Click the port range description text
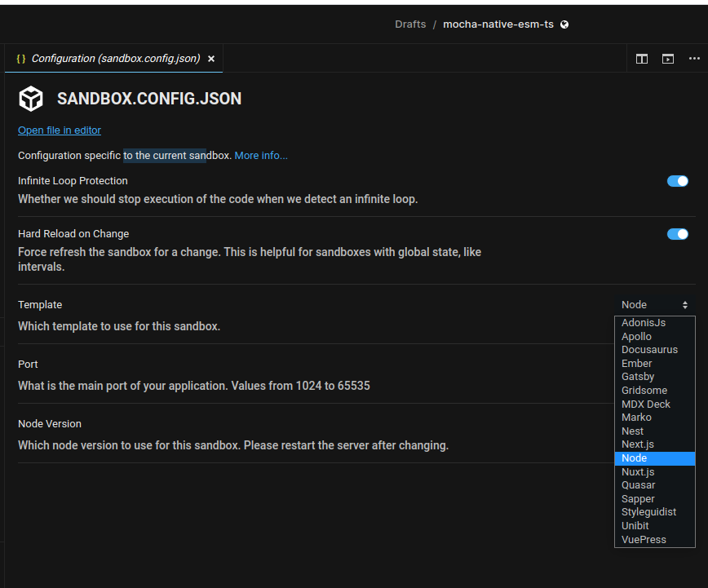The width and height of the screenshot is (708, 588). (194, 386)
